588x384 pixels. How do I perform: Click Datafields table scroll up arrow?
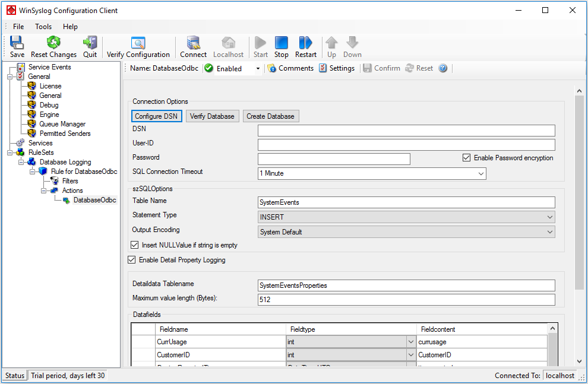(552, 329)
